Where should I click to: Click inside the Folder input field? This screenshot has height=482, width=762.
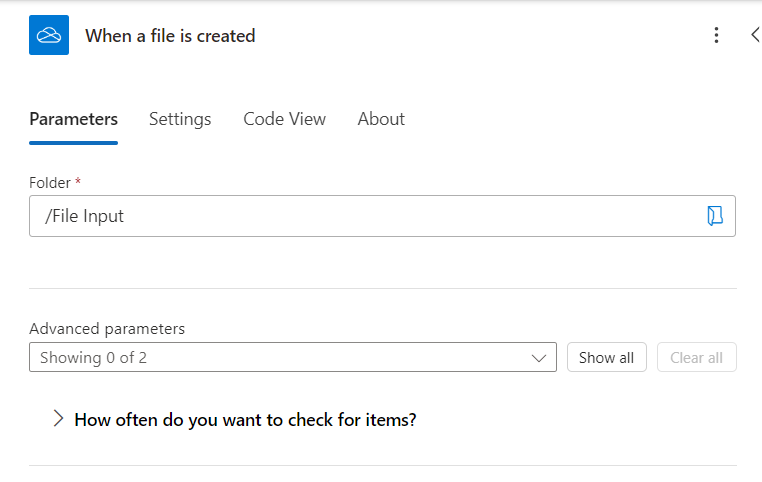400,216
